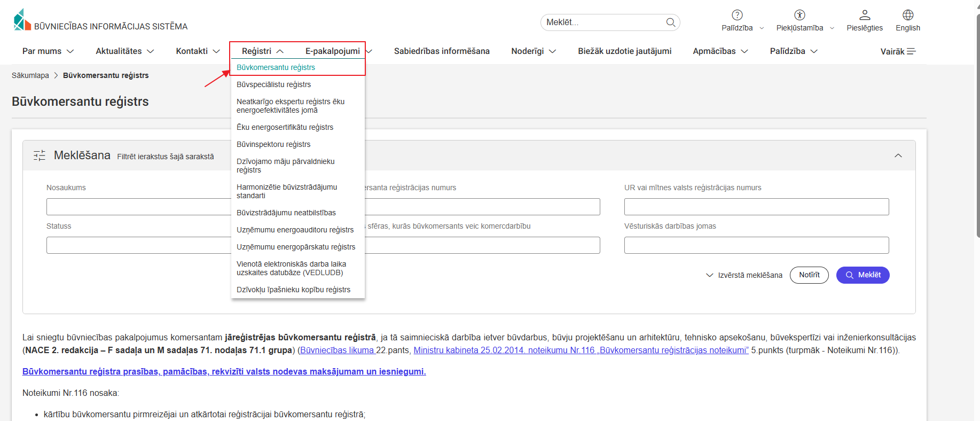Click the page's vertical scrollbar

[x=978, y=126]
